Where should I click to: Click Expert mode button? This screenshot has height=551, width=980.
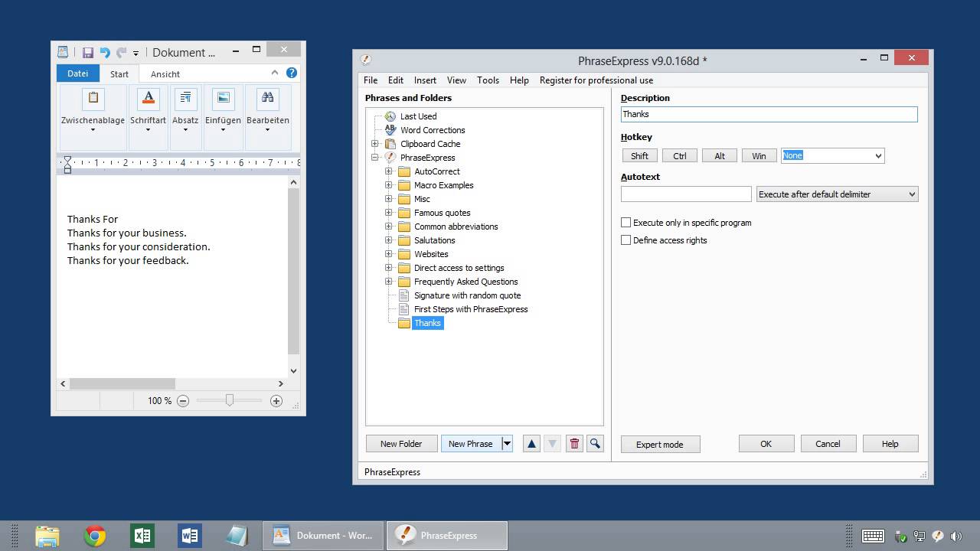click(660, 445)
